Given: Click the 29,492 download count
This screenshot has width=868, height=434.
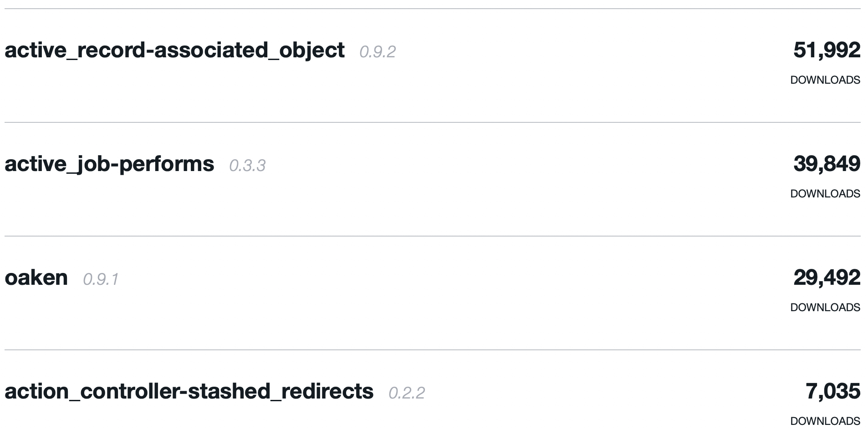Looking at the screenshot, I should click(x=827, y=278).
